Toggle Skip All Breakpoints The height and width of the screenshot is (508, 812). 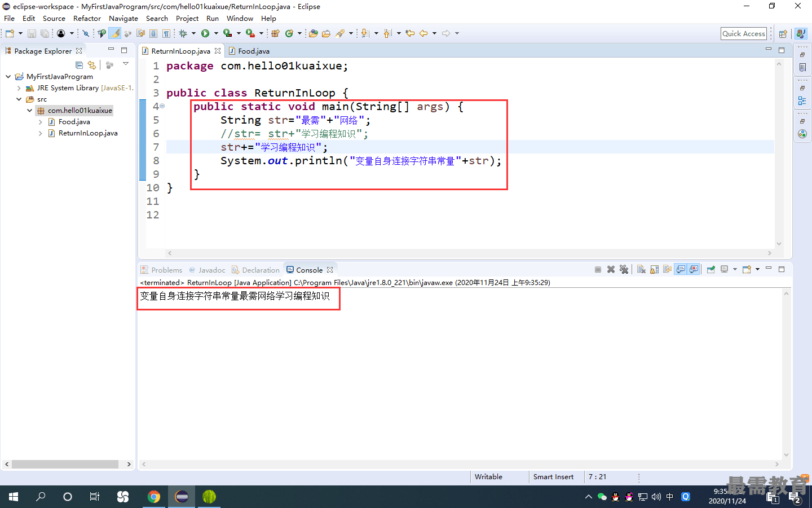pos(86,33)
